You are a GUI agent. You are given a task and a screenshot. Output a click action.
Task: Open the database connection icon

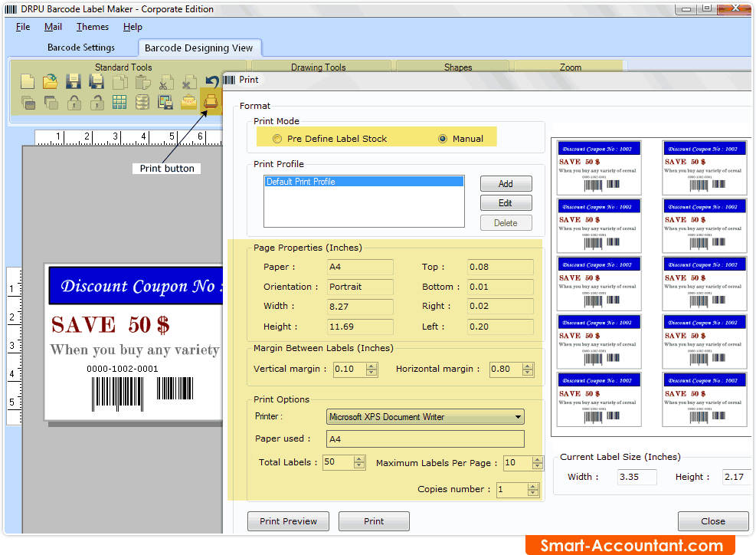[142, 102]
